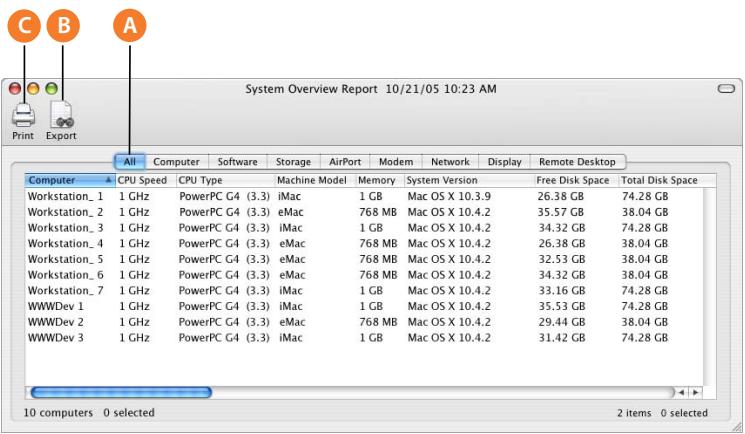Click Workstation_ 1's 74.28 GB total space

coord(645,196)
